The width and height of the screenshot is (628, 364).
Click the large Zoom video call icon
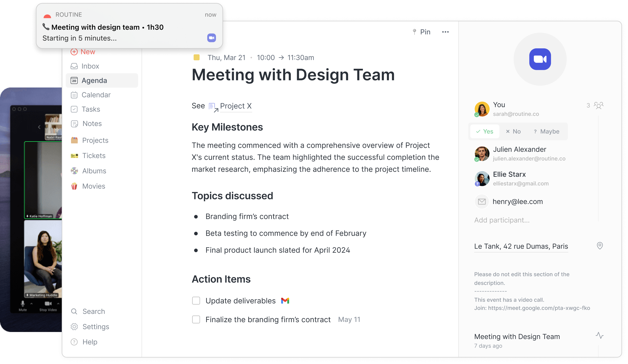pos(540,59)
